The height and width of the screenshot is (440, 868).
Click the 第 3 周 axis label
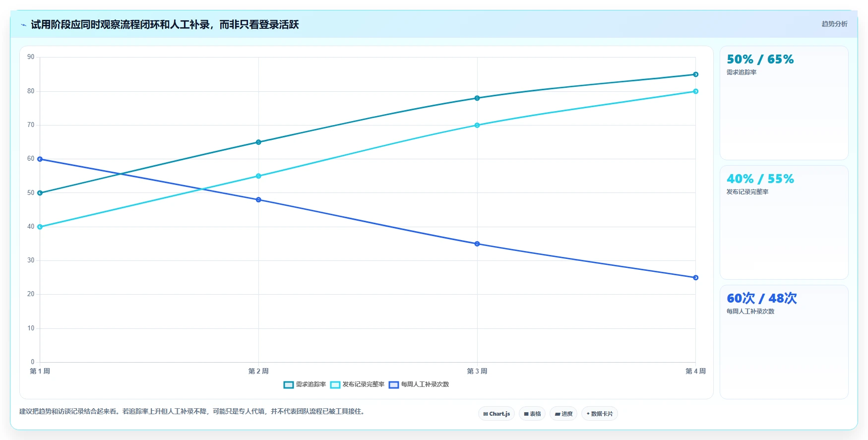(x=477, y=371)
